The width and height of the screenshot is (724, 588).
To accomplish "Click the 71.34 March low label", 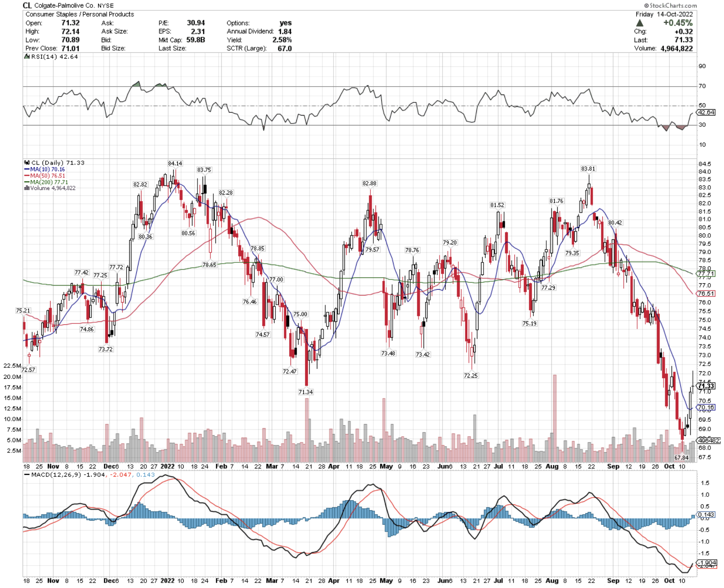I will (306, 392).
